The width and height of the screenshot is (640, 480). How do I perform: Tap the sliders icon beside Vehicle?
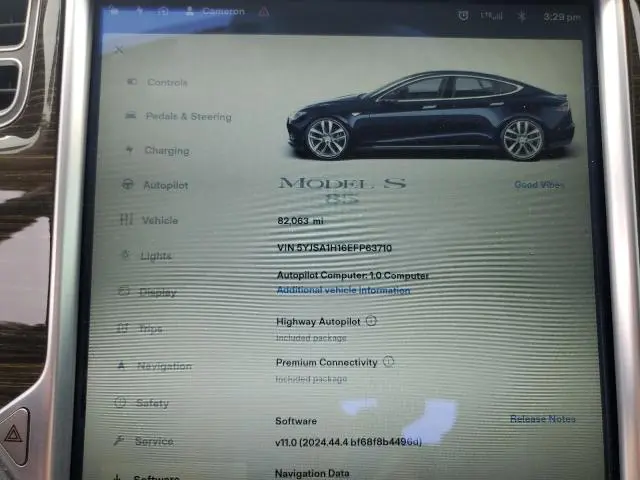(x=126, y=219)
